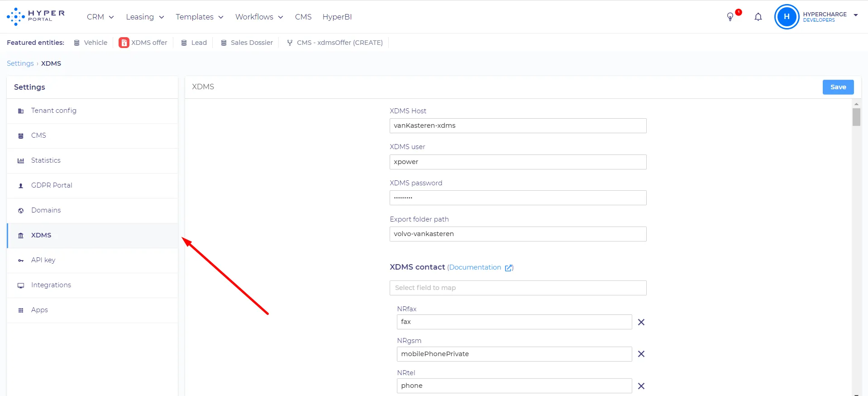Image resolution: width=868 pixels, height=396 pixels.
Task: Click the Export folder path field
Action: point(518,234)
